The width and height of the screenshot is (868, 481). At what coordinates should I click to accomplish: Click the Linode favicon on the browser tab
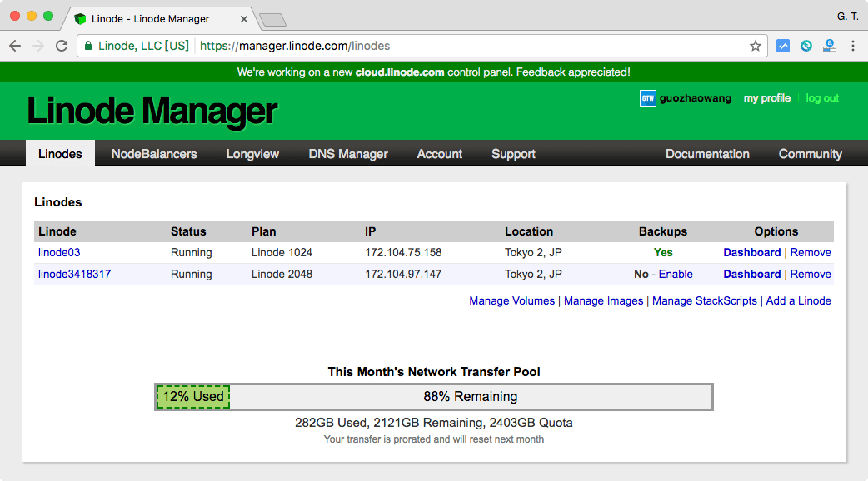[79, 17]
